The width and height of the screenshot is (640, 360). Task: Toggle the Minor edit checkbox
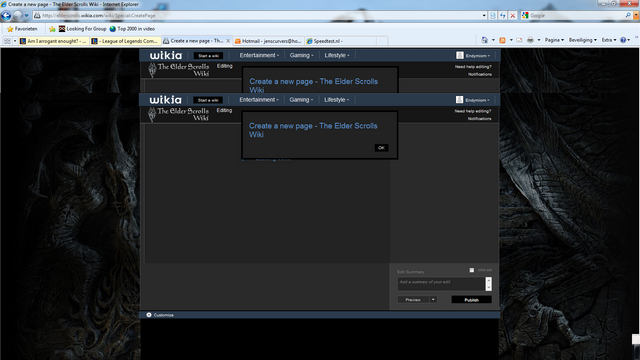click(x=472, y=270)
